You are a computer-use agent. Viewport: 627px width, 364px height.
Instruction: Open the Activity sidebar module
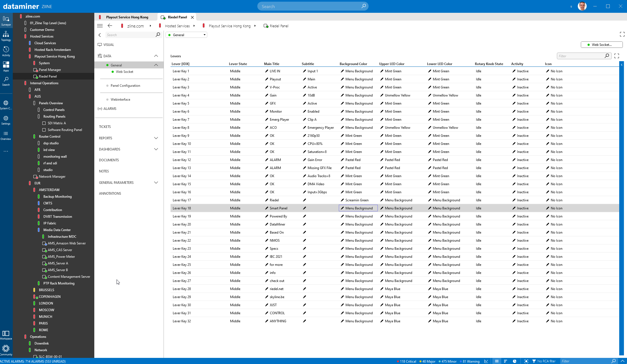coord(6,51)
